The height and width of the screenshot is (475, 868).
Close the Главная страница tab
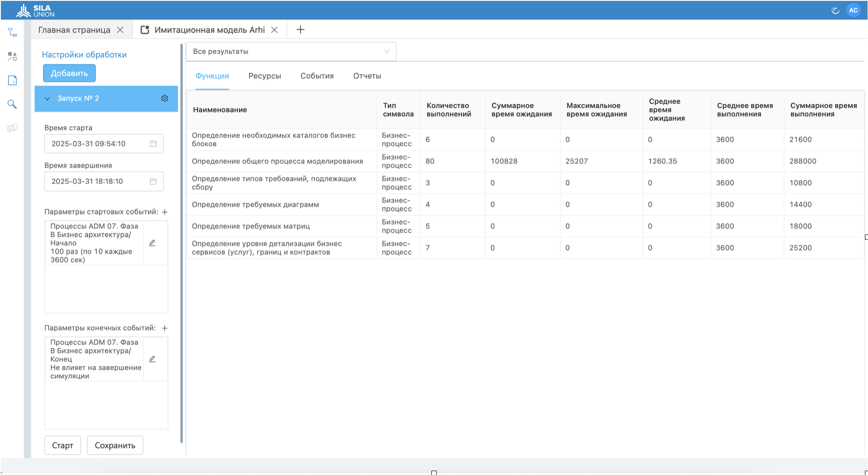[x=120, y=30]
